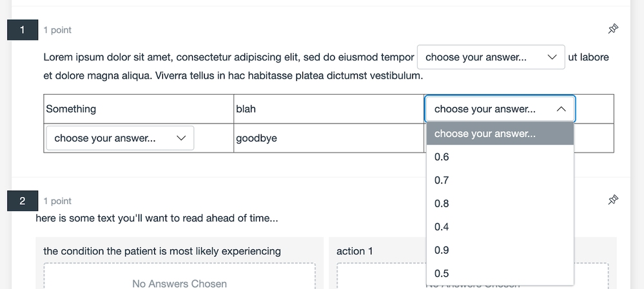
Task: Choose 0.7 in the open list
Action: (442, 180)
